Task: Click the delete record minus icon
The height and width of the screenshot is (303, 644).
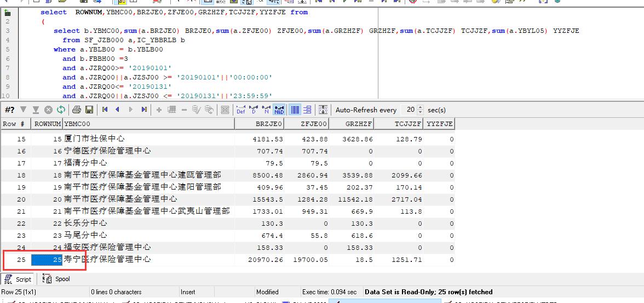Action: [184, 110]
